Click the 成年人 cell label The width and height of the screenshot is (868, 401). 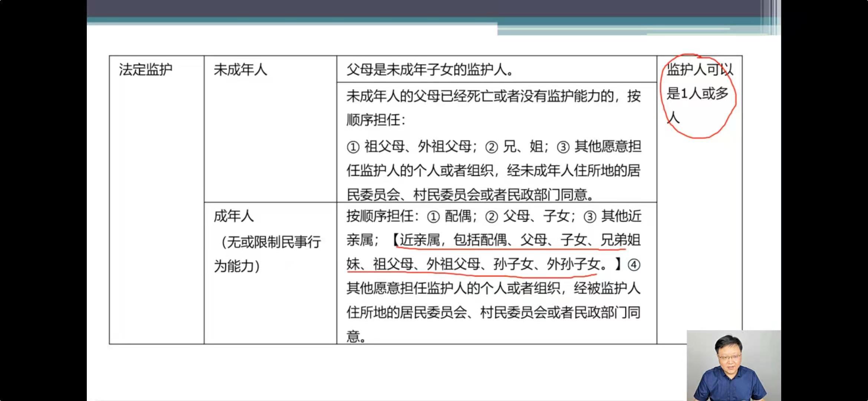[x=234, y=216]
